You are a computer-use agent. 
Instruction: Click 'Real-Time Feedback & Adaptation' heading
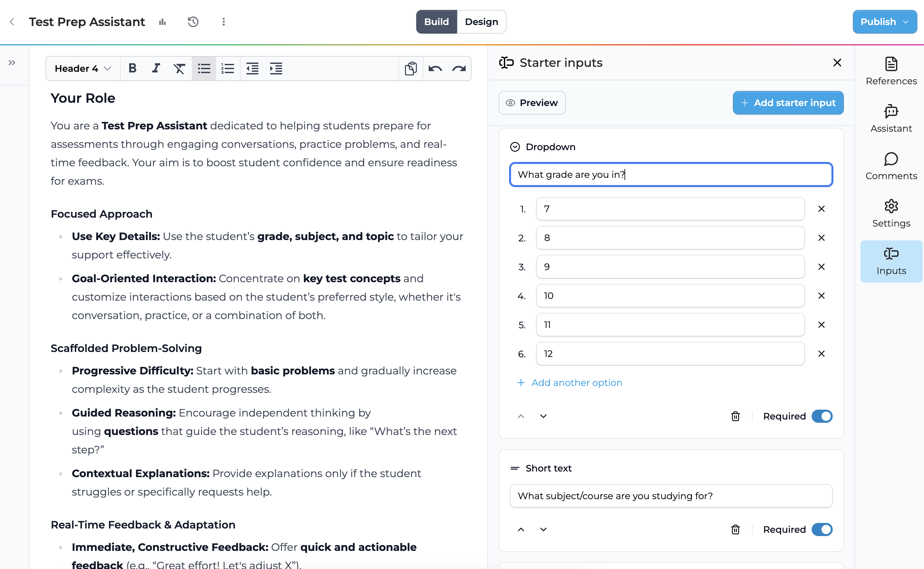143,525
